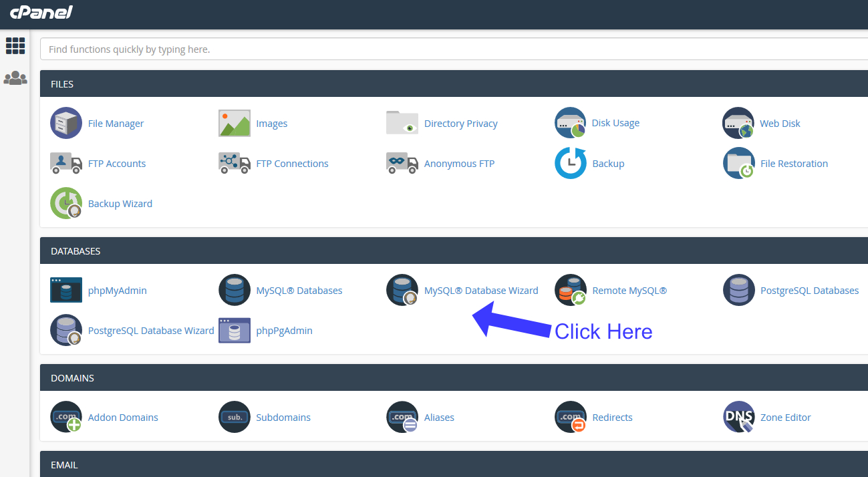Click the Zone Editor DNS icon

[738, 417]
